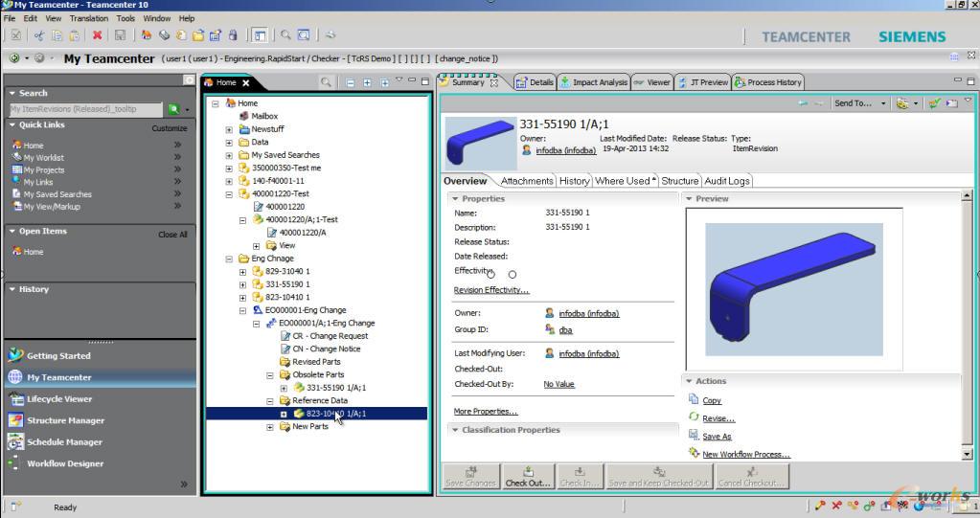Close the Home tab
This screenshot has width=980, height=518.
246,82
